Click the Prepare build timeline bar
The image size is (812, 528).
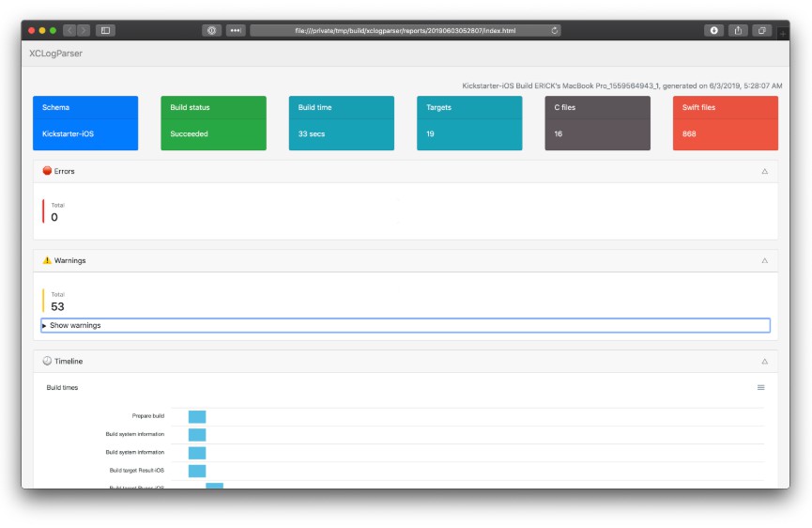pos(196,416)
